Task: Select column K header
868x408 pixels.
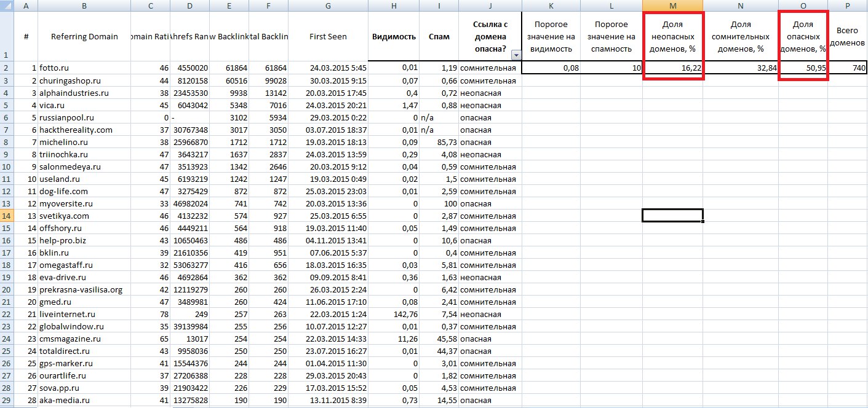Action: coord(551,6)
